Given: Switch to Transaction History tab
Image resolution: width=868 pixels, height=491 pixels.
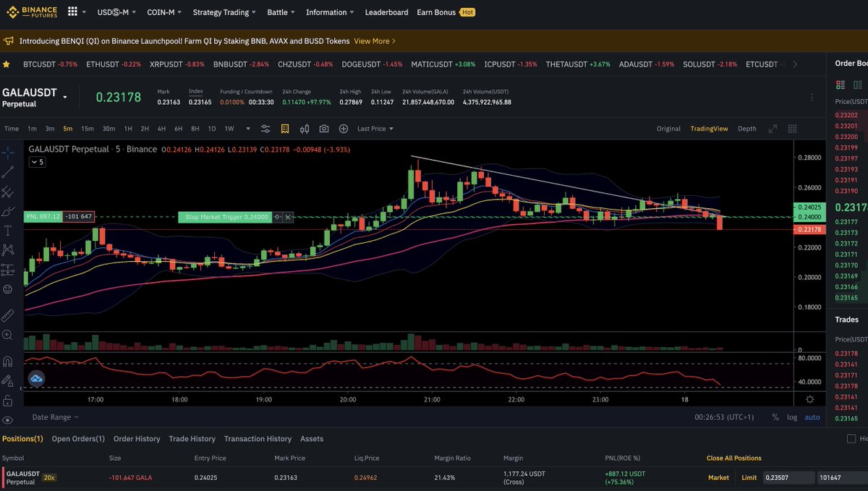Looking at the screenshot, I should point(258,439).
